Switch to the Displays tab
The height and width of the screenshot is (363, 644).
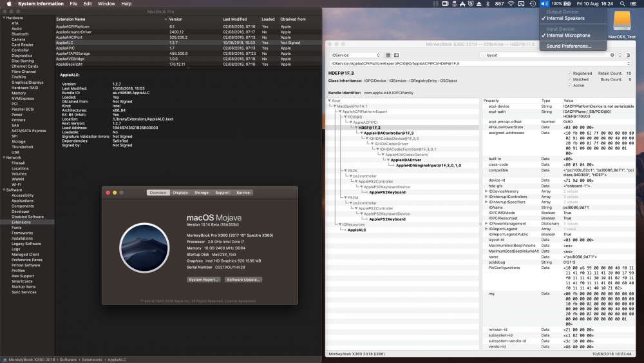tap(180, 192)
